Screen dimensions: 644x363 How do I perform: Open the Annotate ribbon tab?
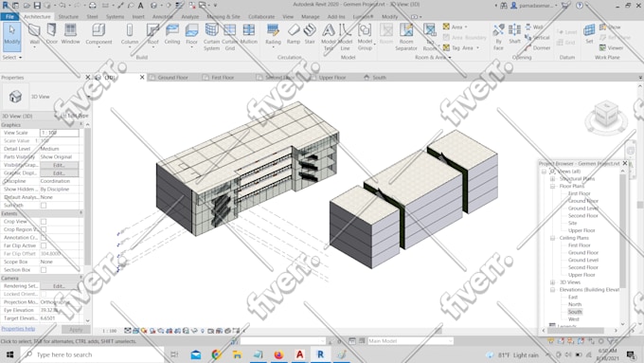(163, 16)
